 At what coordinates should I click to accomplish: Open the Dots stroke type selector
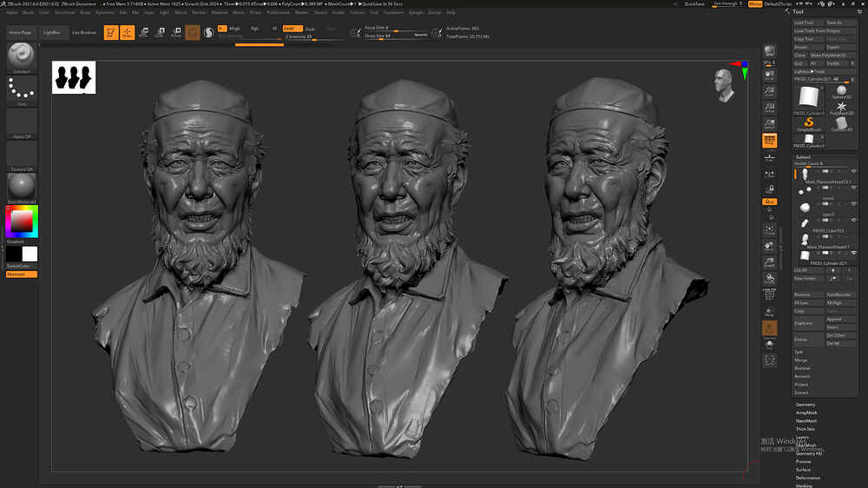coord(22,90)
